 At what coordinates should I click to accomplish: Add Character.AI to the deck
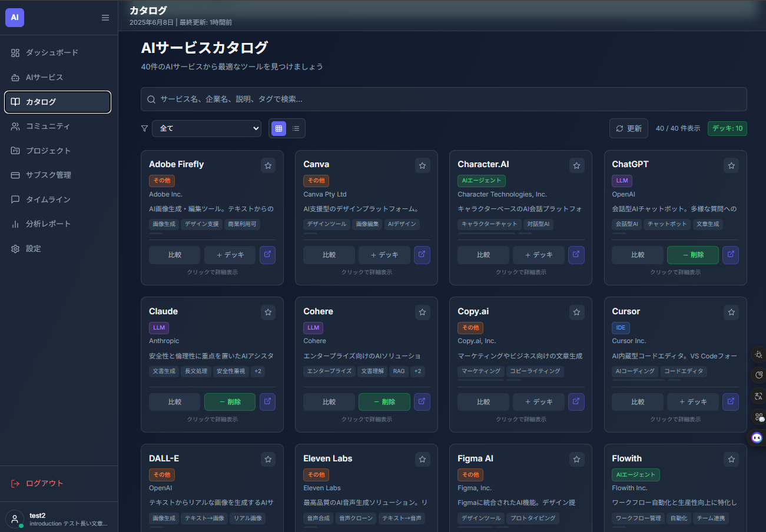tap(538, 255)
